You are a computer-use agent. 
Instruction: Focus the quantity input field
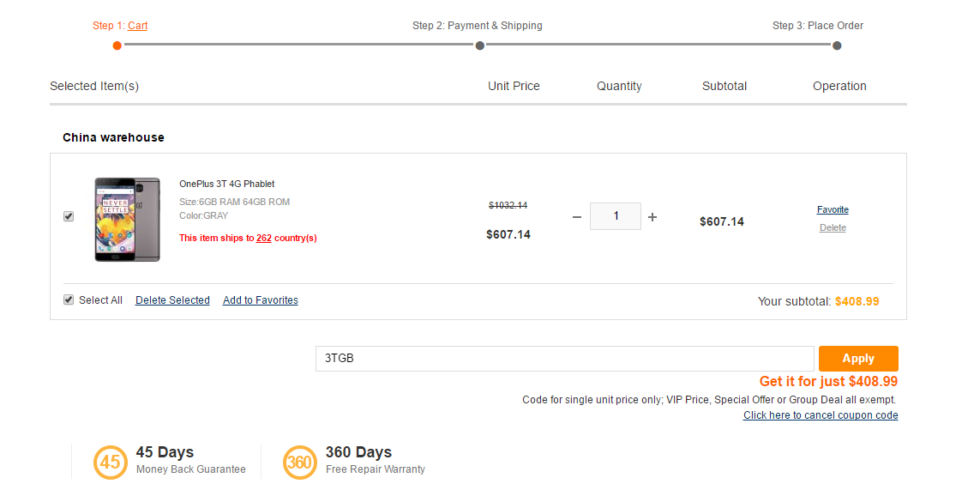(x=616, y=216)
